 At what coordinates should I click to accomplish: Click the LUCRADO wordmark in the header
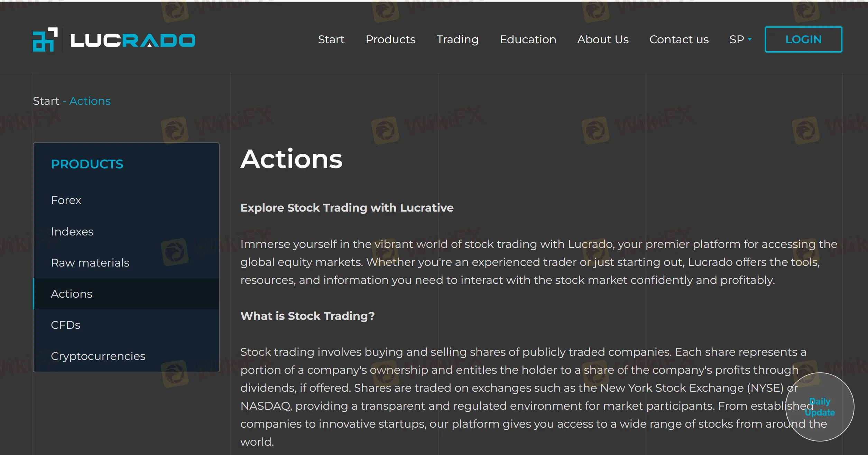[133, 40]
